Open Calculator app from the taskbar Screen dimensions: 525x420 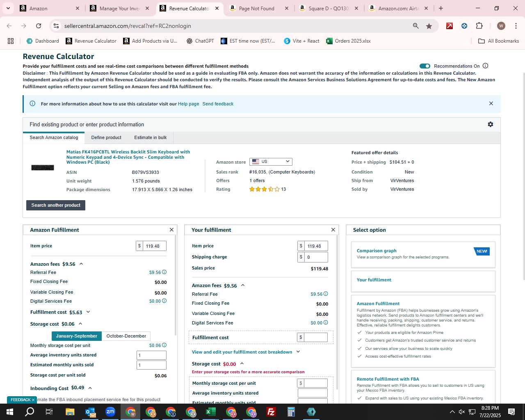(291, 412)
